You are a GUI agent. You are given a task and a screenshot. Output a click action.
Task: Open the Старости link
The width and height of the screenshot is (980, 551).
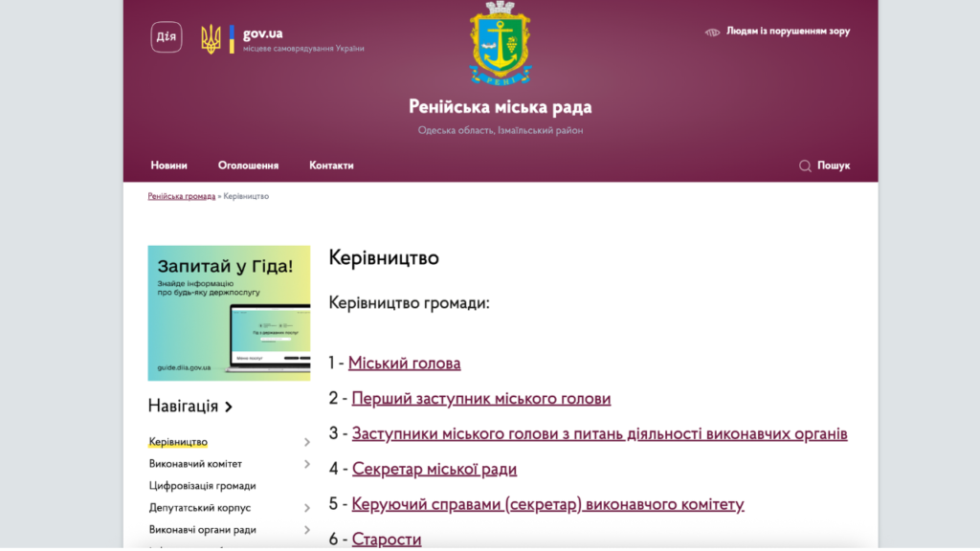(x=387, y=539)
